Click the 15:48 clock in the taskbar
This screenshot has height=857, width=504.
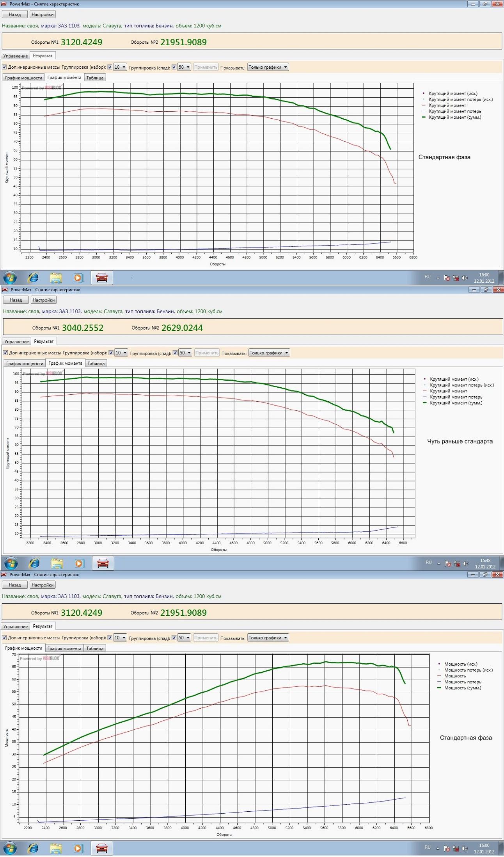coord(485,563)
